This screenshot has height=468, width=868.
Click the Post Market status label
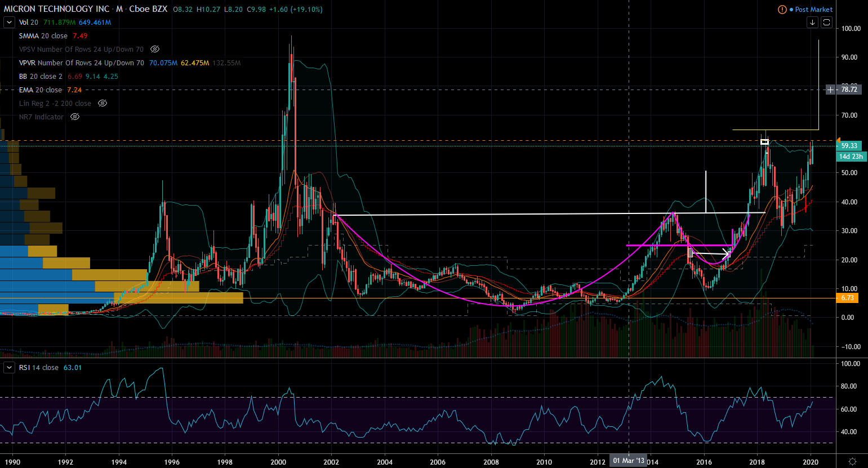click(813, 10)
